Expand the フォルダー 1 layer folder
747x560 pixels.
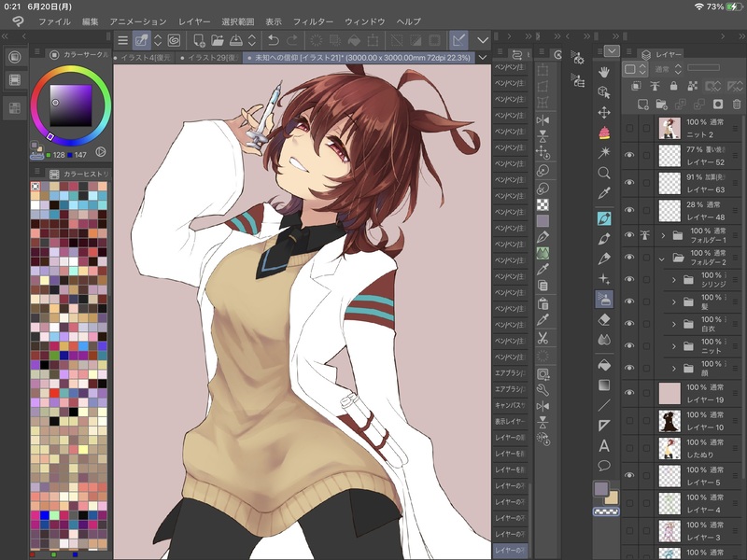point(662,236)
